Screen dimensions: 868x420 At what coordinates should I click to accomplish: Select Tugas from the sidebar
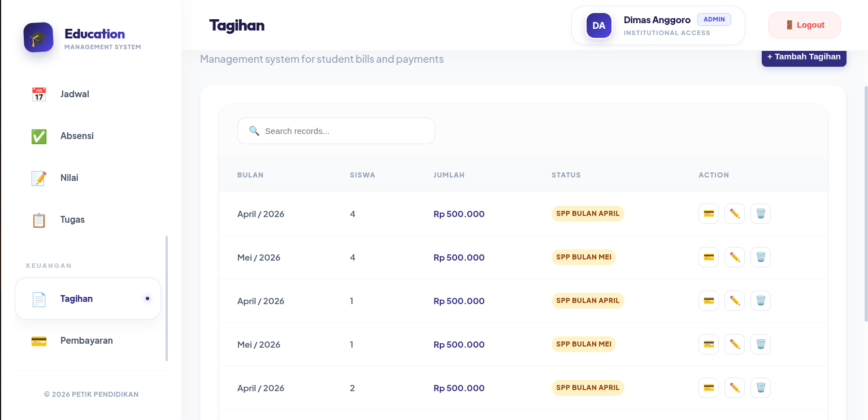88,220
